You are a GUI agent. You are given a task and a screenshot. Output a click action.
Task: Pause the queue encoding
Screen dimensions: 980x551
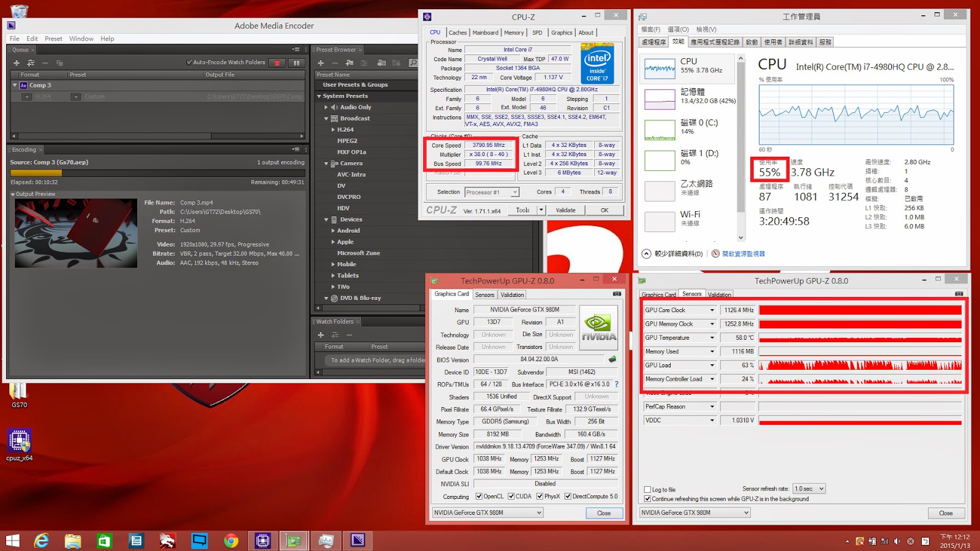click(x=296, y=62)
